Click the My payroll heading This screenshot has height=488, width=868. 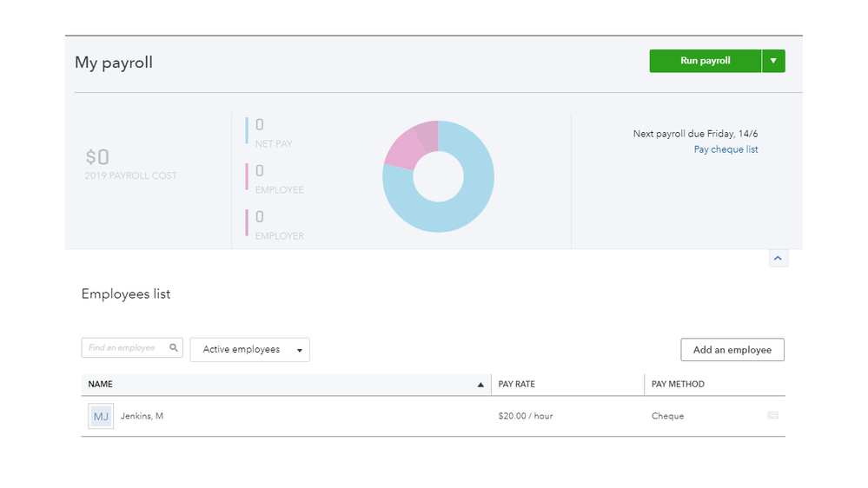click(114, 63)
